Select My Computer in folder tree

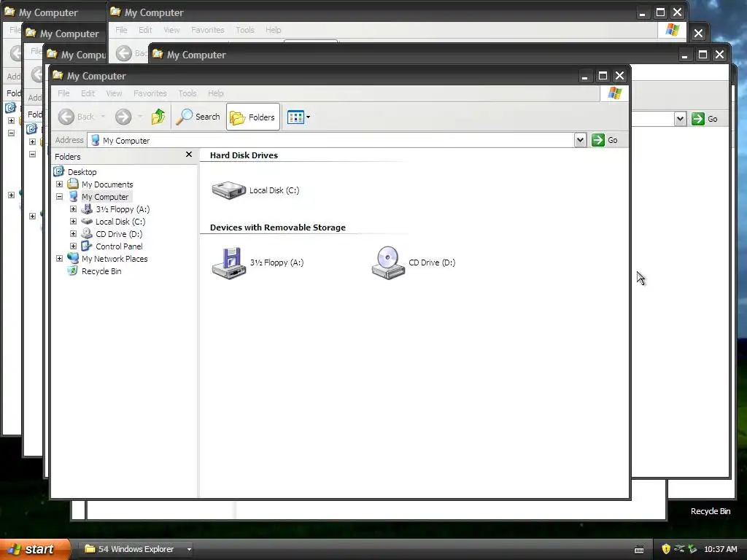coord(105,197)
